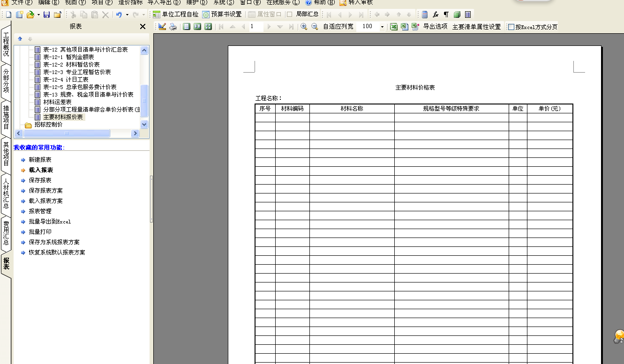Click the second Excel export icon
This screenshot has width=624, height=364.
[x=405, y=27]
